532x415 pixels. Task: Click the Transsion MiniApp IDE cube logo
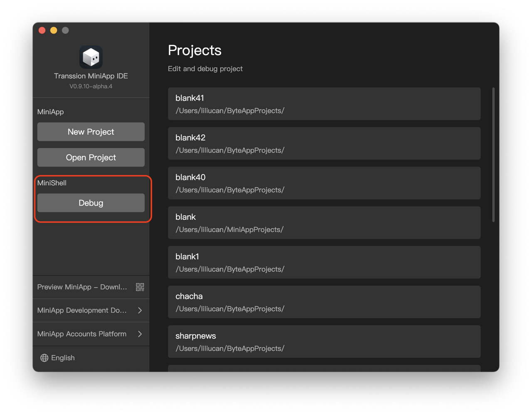pyautogui.click(x=91, y=57)
